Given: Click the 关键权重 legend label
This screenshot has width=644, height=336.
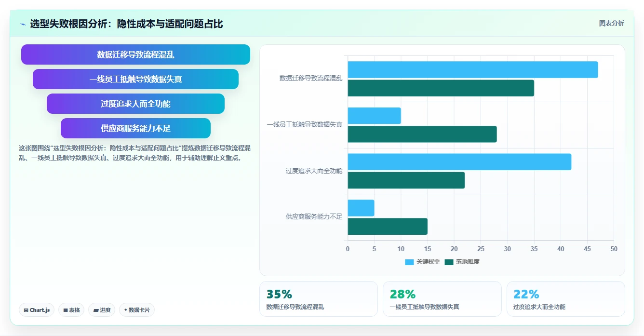Looking at the screenshot, I should tap(428, 262).
